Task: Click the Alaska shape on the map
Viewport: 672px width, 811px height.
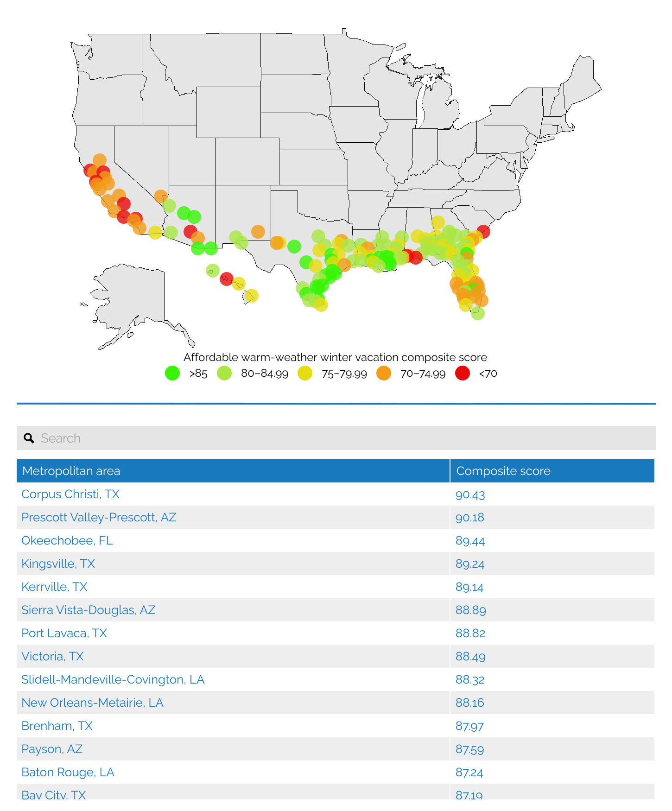Action: (134, 297)
